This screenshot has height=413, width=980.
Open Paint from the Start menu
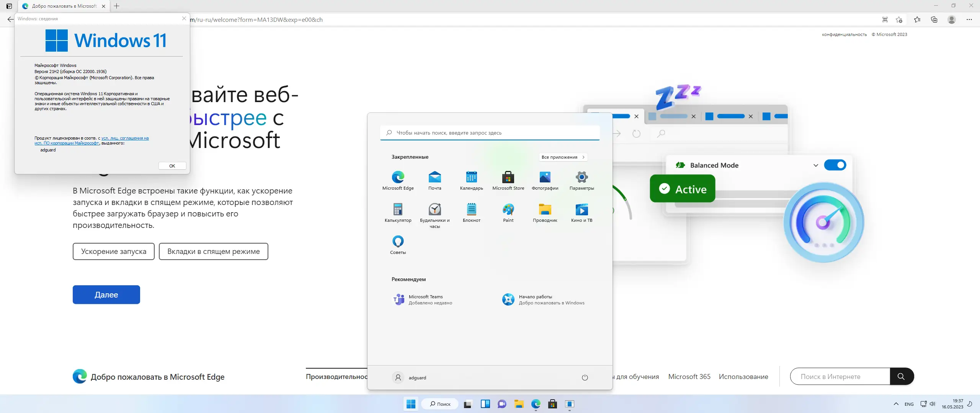pos(508,213)
